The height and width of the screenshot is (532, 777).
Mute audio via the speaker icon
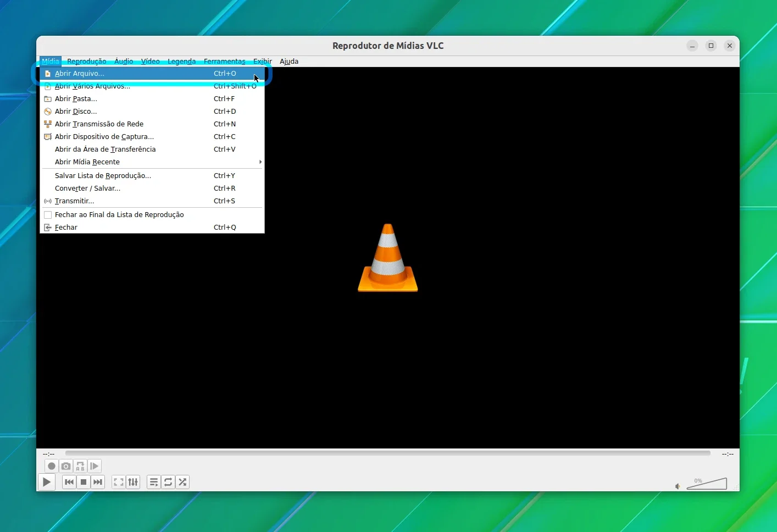click(678, 486)
